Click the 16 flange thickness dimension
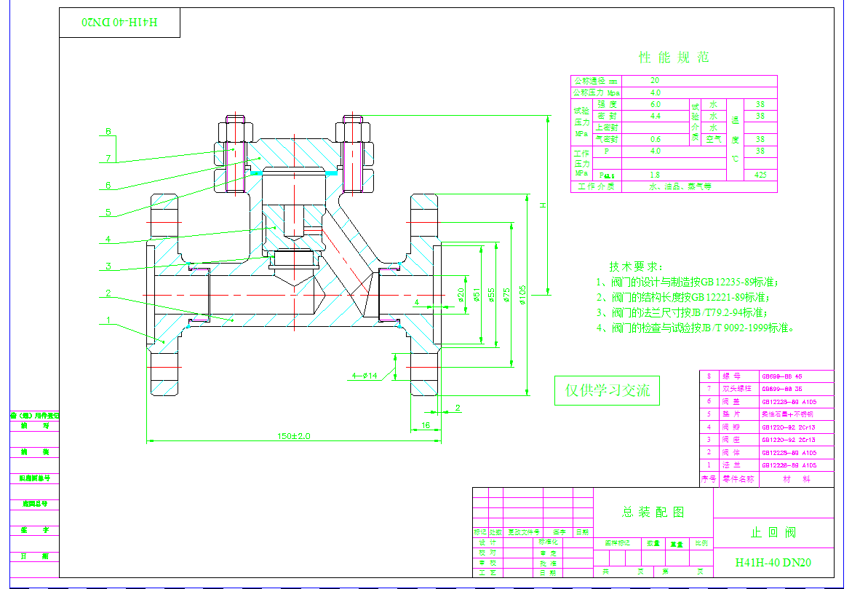868x589 pixels. coord(425,424)
